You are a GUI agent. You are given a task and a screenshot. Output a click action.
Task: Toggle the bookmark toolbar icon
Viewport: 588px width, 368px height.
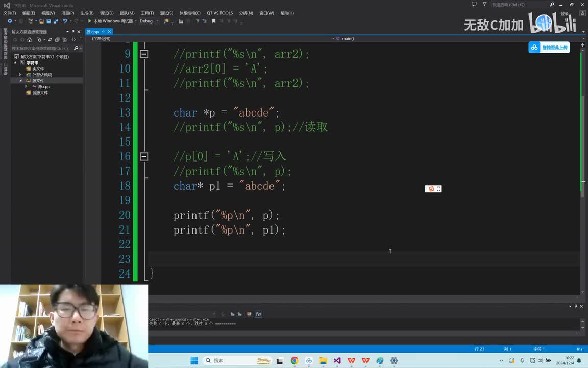[214, 21]
